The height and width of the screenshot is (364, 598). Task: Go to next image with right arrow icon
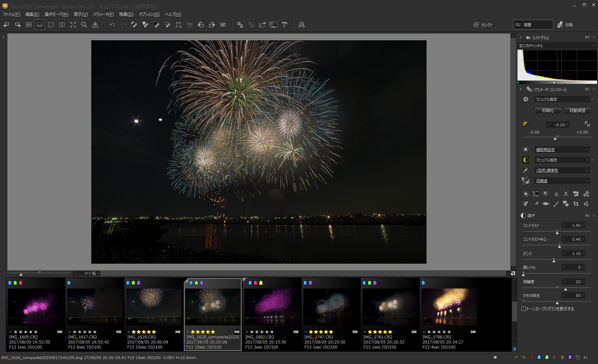pyautogui.click(x=18, y=25)
